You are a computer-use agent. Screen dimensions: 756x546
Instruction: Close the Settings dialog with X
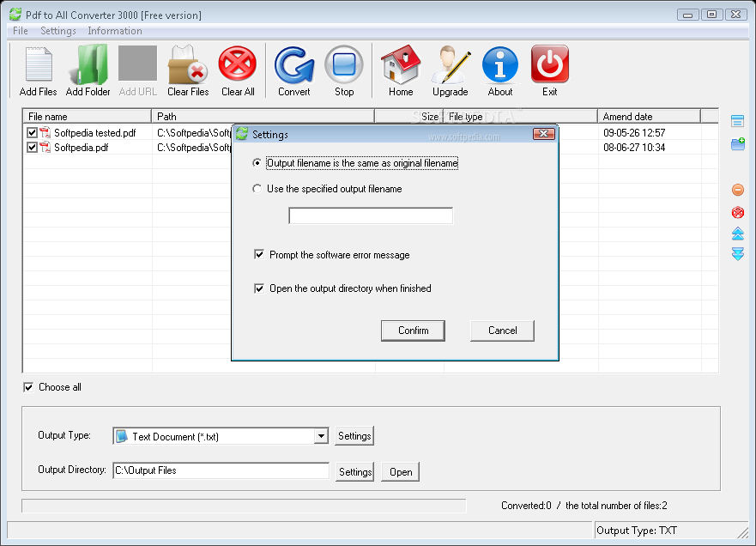[544, 134]
